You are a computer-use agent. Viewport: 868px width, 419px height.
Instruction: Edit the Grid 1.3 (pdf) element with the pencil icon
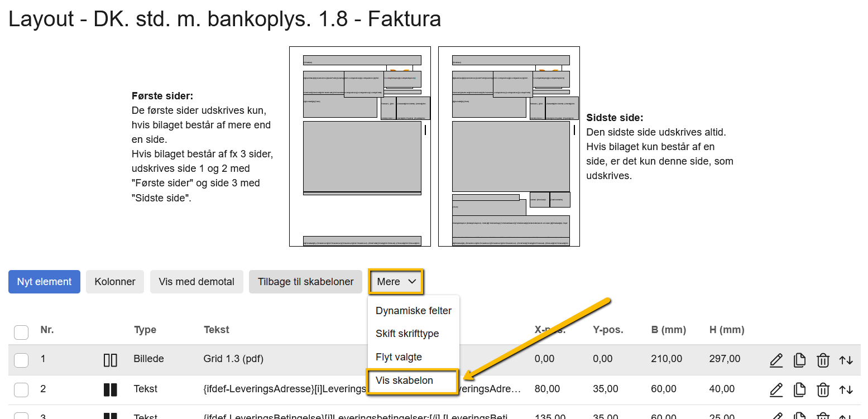click(776, 360)
